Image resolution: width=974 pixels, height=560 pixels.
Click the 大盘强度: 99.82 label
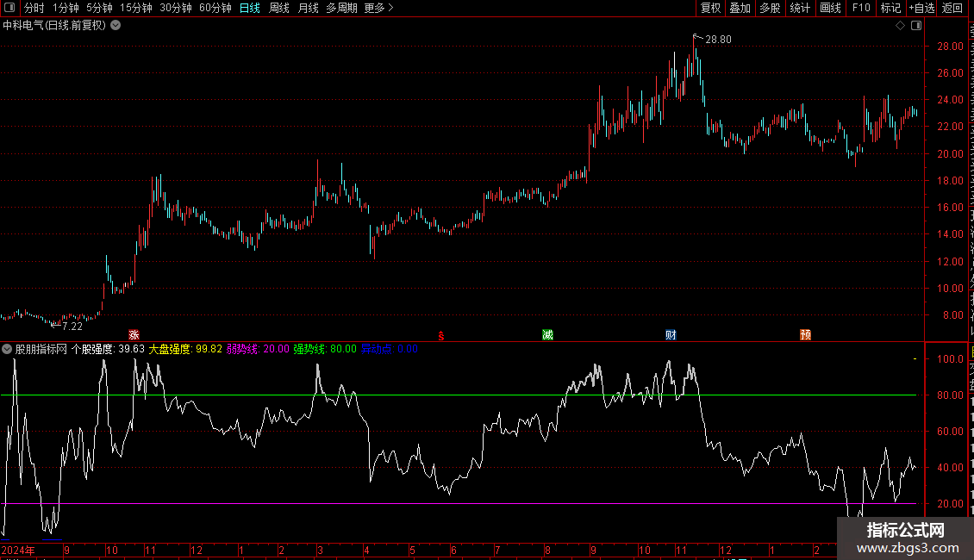click(x=185, y=349)
